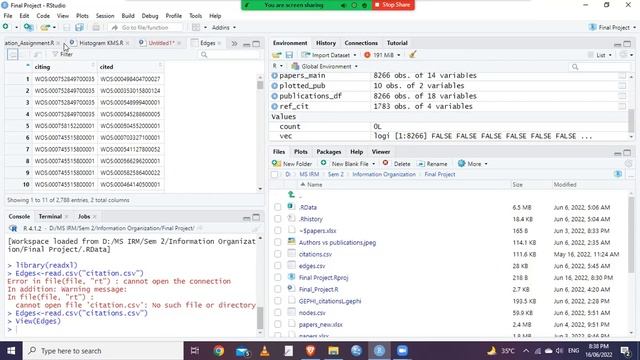Click the load workspace icon in Environment
This screenshot has height=360, width=640.
point(277,55)
